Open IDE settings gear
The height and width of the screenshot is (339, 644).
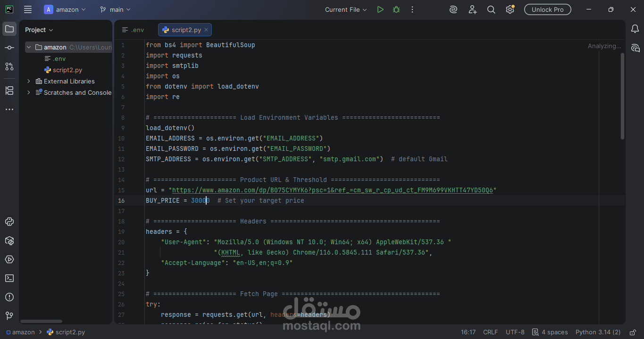click(510, 9)
